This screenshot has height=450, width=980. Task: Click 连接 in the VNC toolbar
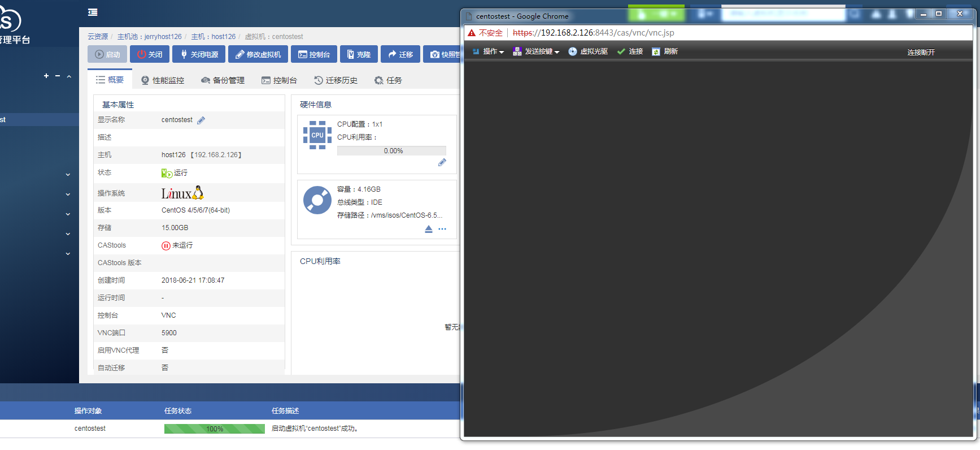[x=630, y=51]
